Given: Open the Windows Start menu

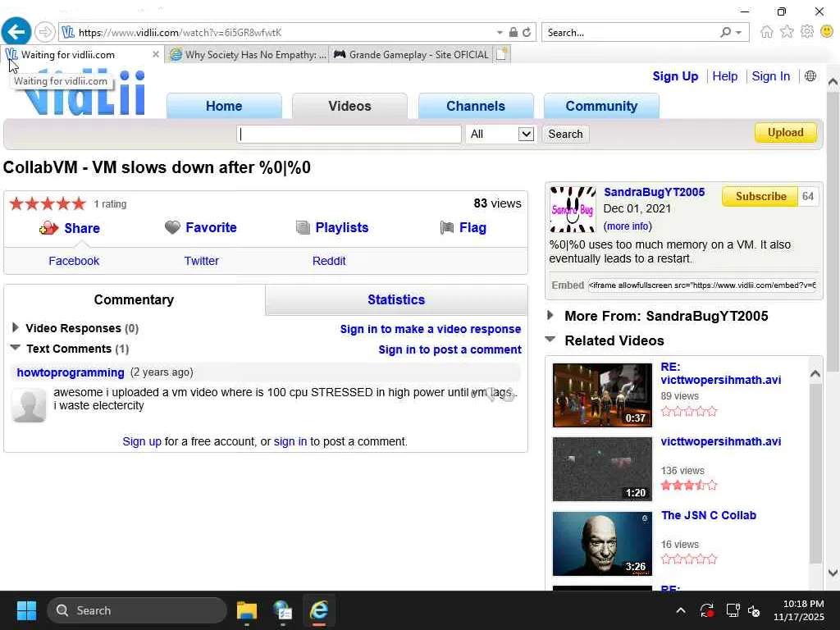Looking at the screenshot, I should click(x=26, y=610).
